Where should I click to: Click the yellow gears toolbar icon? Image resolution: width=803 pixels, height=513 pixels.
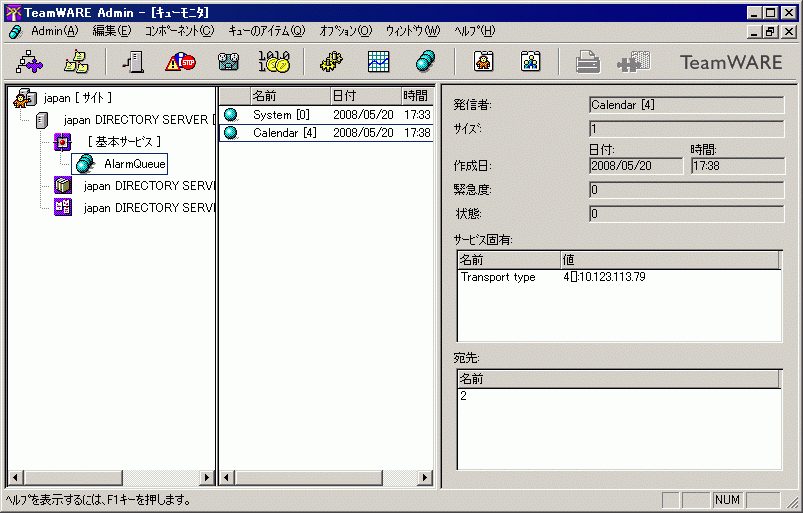point(331,62)
